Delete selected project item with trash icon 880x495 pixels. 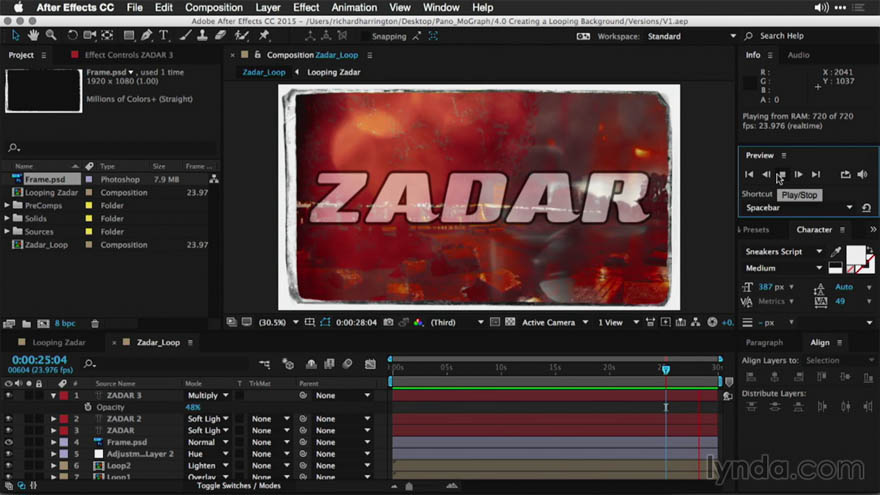click(x=95, y=323)
